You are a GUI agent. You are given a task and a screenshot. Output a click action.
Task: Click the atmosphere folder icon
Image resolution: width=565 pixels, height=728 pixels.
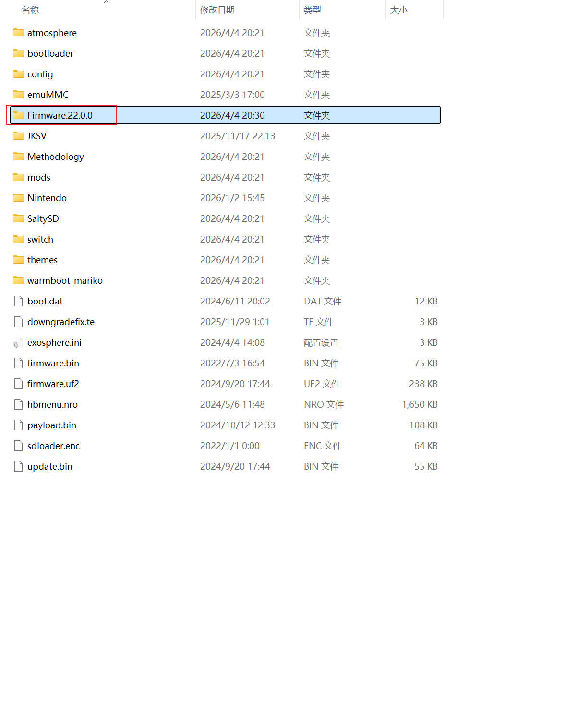19,33
